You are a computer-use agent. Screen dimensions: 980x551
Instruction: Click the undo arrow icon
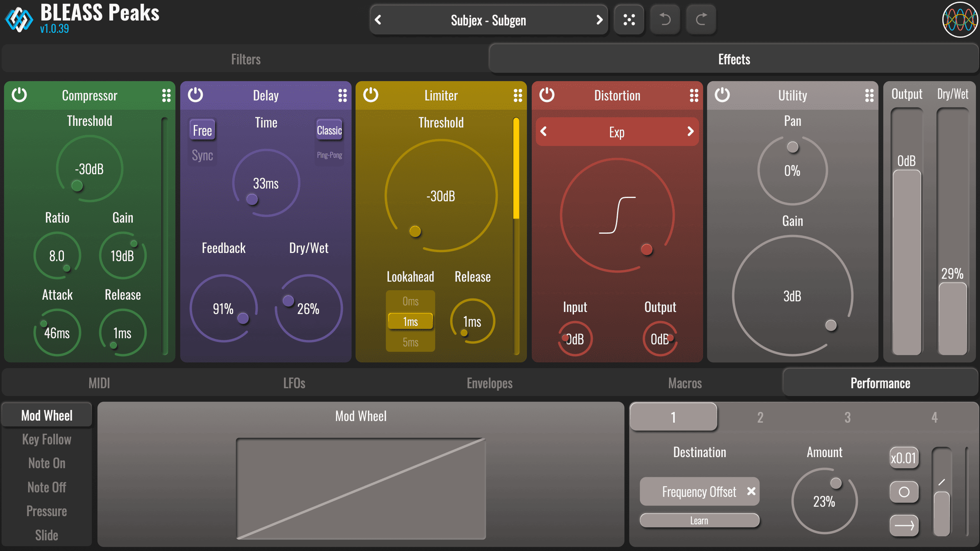(665, 20)
